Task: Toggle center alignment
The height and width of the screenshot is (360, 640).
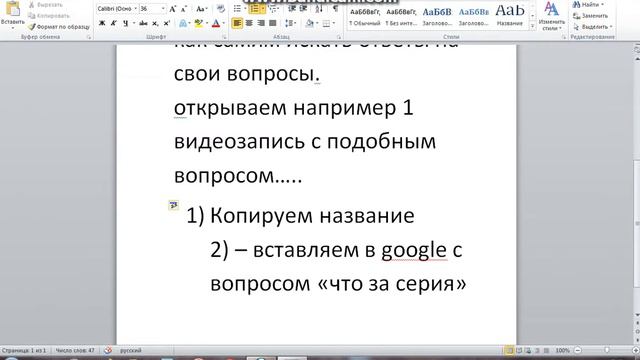Action: pos(249,24)
